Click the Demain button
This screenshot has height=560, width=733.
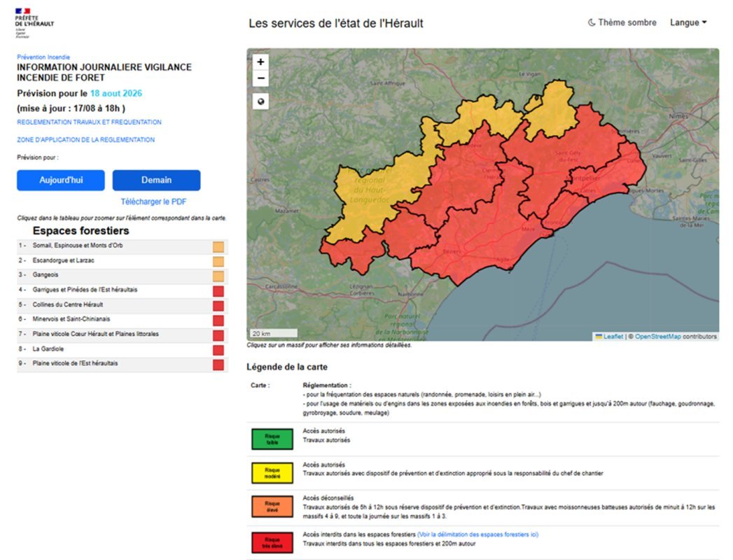coord(156,180)
